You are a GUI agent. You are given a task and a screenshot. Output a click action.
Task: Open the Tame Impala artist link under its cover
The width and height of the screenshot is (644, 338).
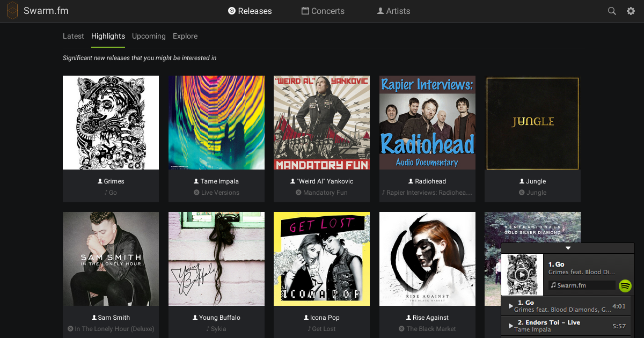click(x=216, y=181)
